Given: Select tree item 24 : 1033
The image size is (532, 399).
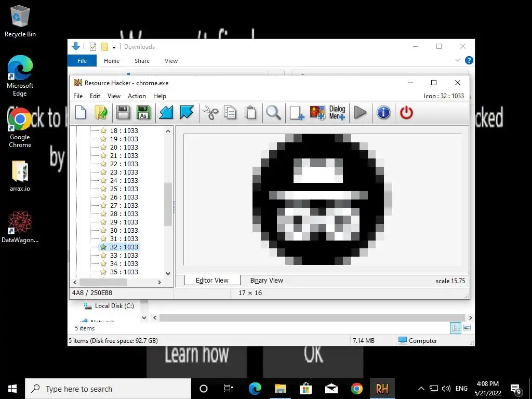Looking at the screenshot, I should click(x=124, y=180).
